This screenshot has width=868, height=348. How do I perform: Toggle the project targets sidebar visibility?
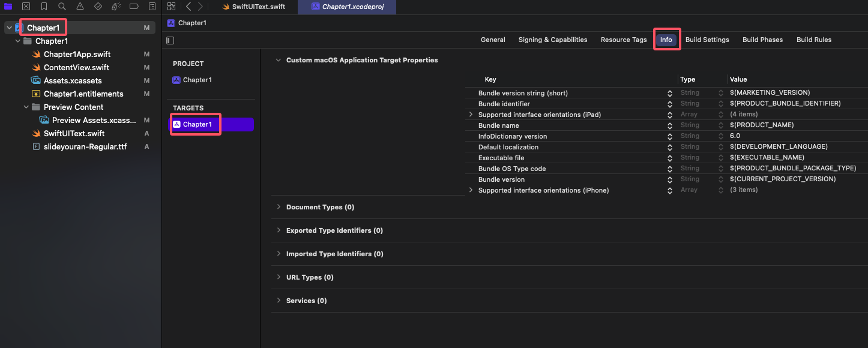(x=170, y=40)
